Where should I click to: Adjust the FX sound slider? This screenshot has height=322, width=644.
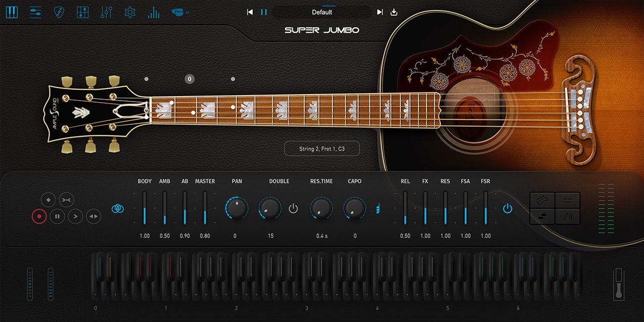tap(425, 208)
